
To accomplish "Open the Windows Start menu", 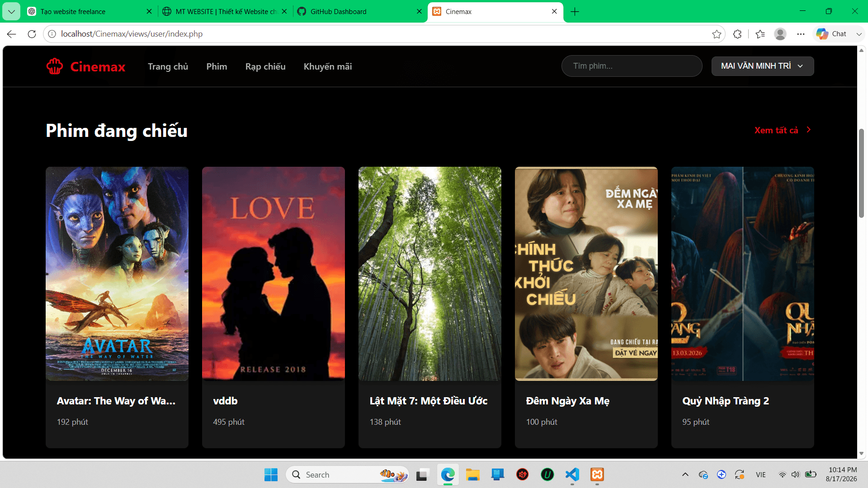I will tap(271, 475).
